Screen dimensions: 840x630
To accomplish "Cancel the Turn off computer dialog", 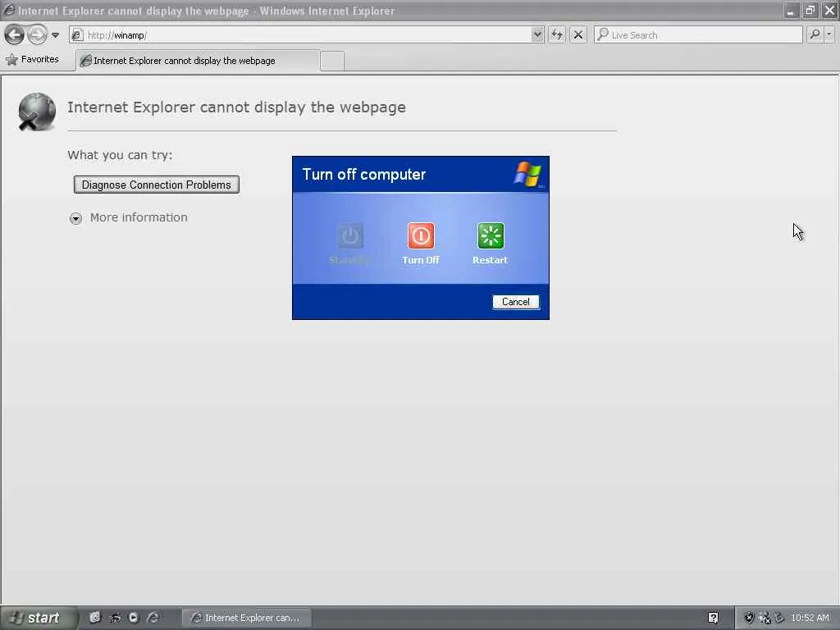I will (515, 302).
